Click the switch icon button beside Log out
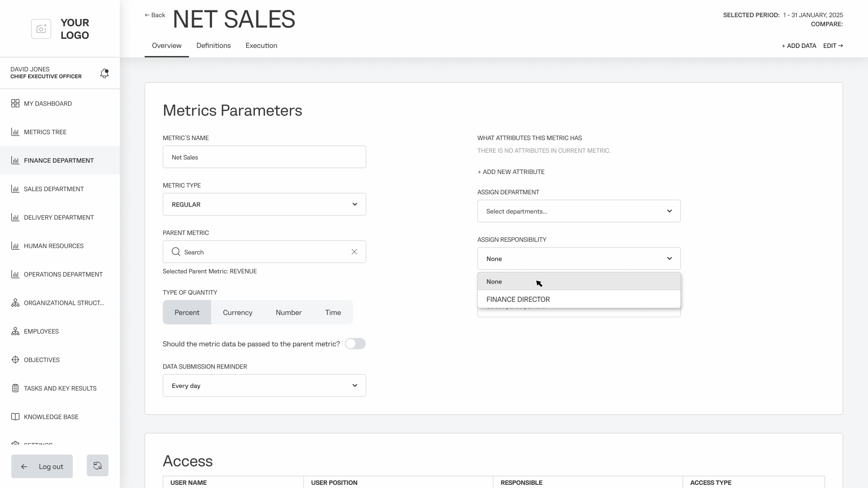 (x=98, y=465)
